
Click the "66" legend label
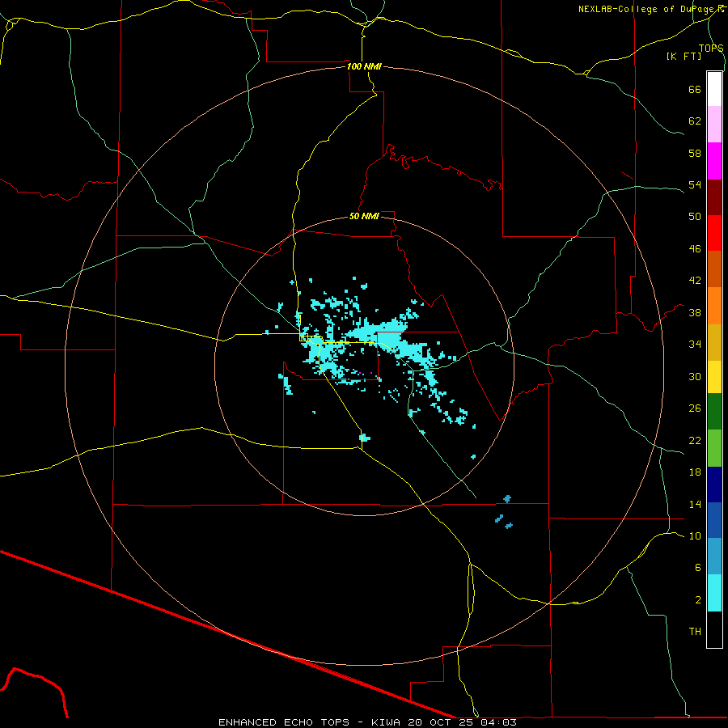click(x=695, y=89)
